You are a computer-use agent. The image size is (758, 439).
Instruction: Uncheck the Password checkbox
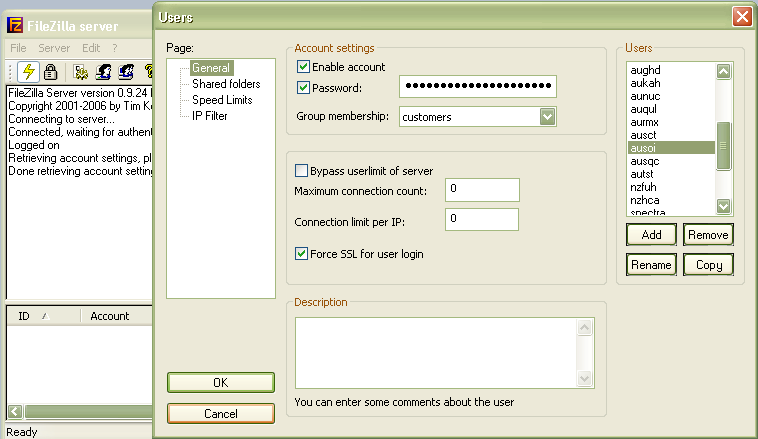(x=304, y=87)
